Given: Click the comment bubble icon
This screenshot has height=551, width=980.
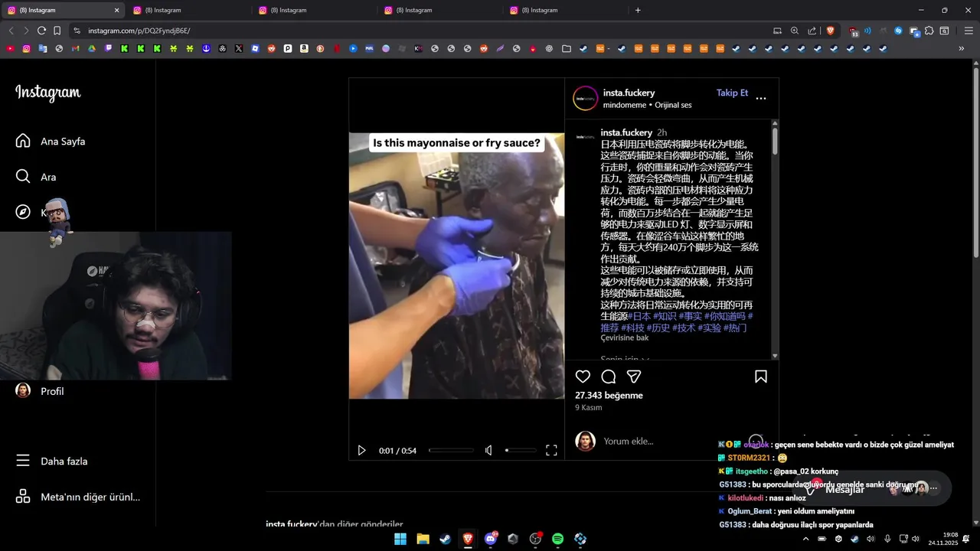Looking at the screenshot, I should pos(609,377).
